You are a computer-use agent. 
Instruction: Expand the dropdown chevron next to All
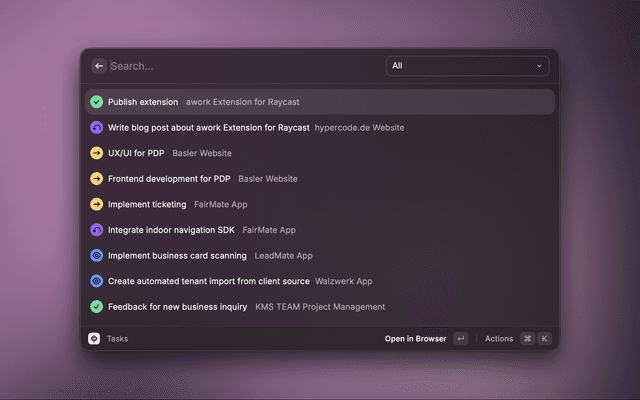click(x=540, y=66)
